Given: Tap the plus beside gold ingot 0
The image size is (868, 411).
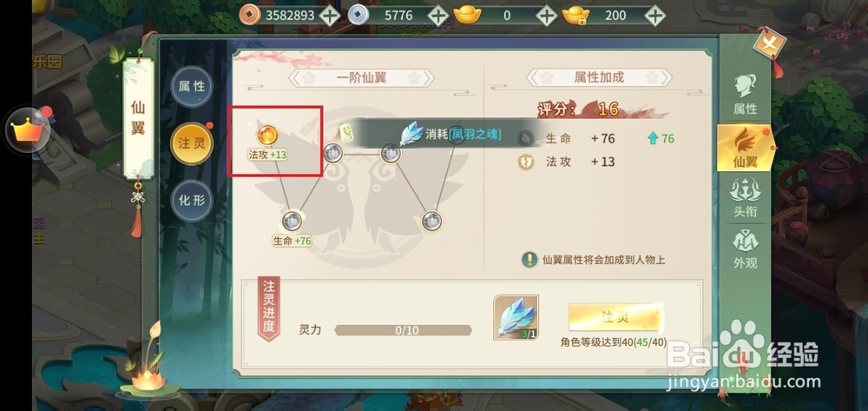Looking at the screenshot, I should (546, 16).
